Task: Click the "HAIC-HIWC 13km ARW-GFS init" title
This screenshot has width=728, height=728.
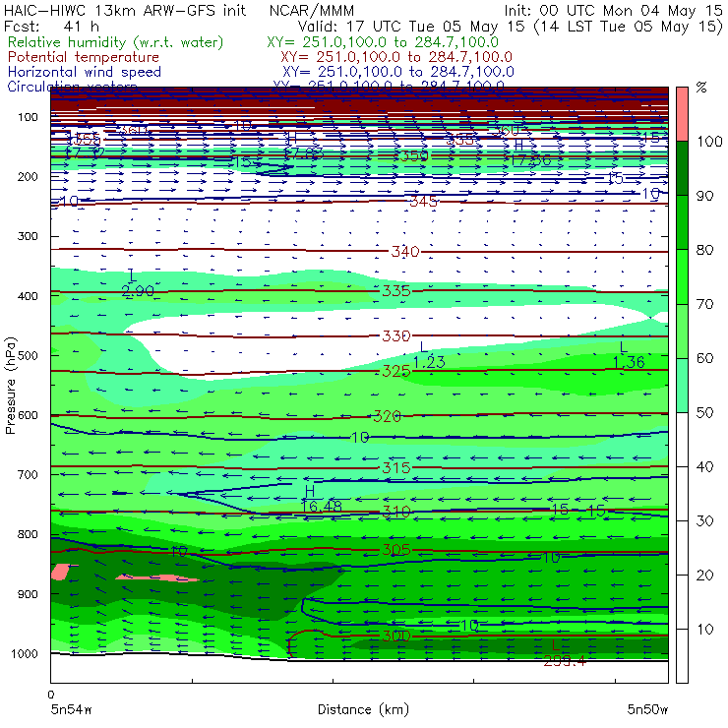Action: [x=124, y=10]
